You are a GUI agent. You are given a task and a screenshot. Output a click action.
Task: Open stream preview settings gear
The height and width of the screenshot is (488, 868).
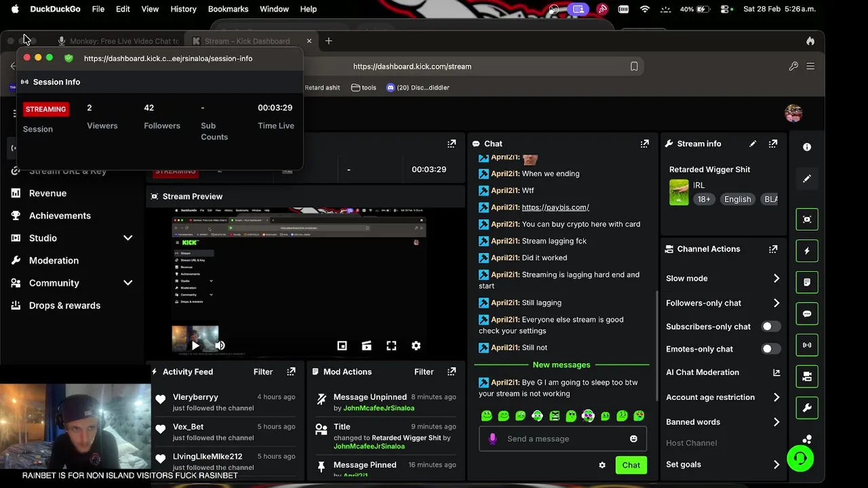416,346
